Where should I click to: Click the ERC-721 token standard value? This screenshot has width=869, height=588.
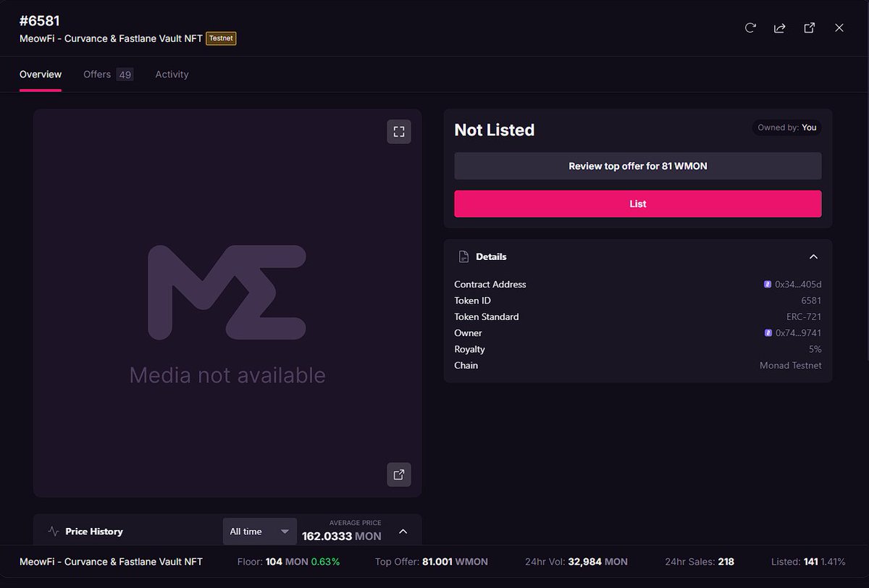(804, 317)
